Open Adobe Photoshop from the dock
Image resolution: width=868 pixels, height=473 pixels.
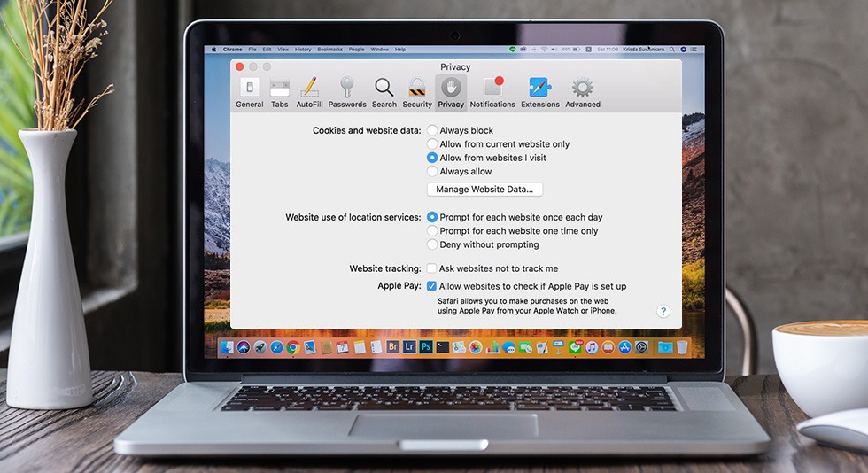426,347
